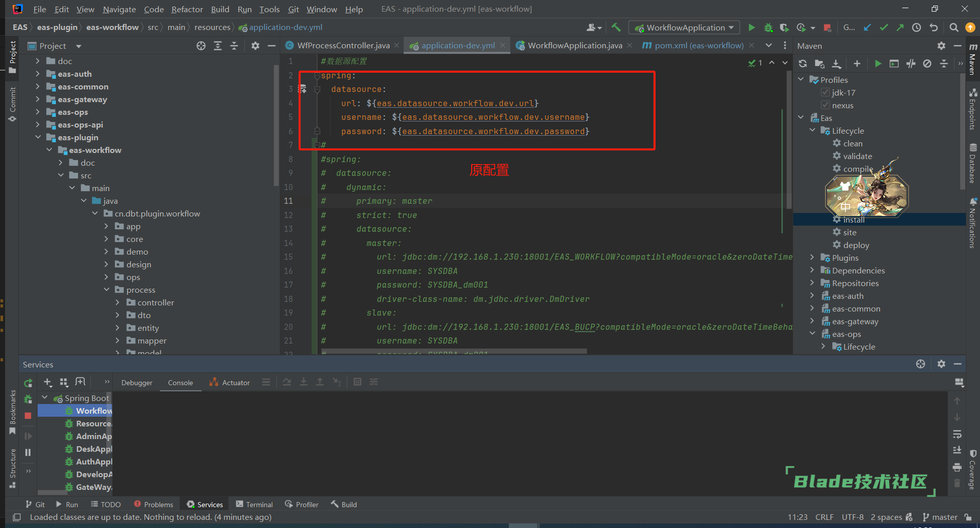The image size is (980, 528).
Task: Open Commit side tool window
Action: [x=12, y=105]
